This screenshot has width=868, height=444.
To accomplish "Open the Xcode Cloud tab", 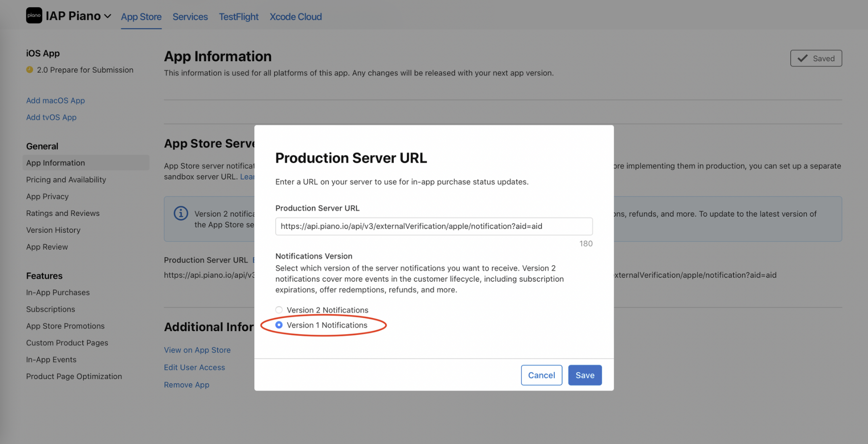I will point(296,17).
